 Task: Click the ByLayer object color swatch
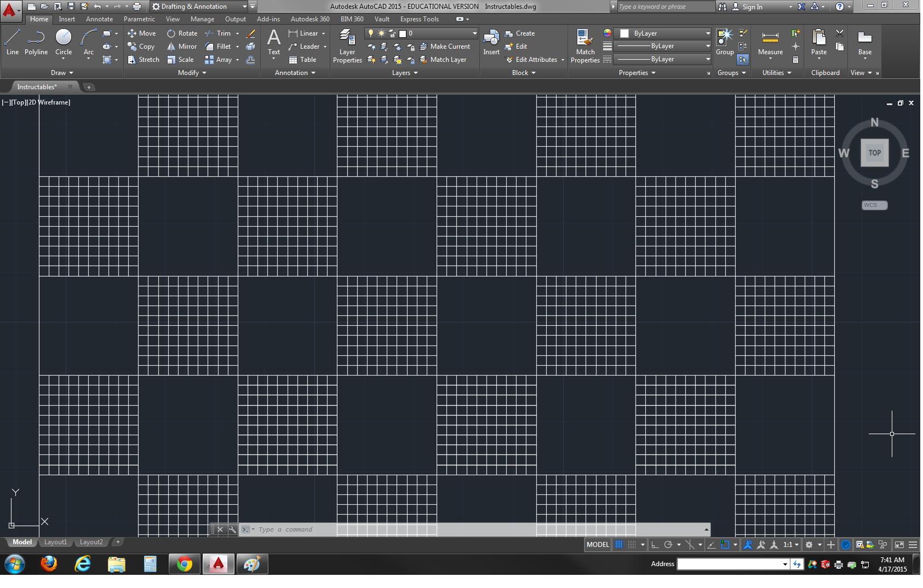click(624, 33)
